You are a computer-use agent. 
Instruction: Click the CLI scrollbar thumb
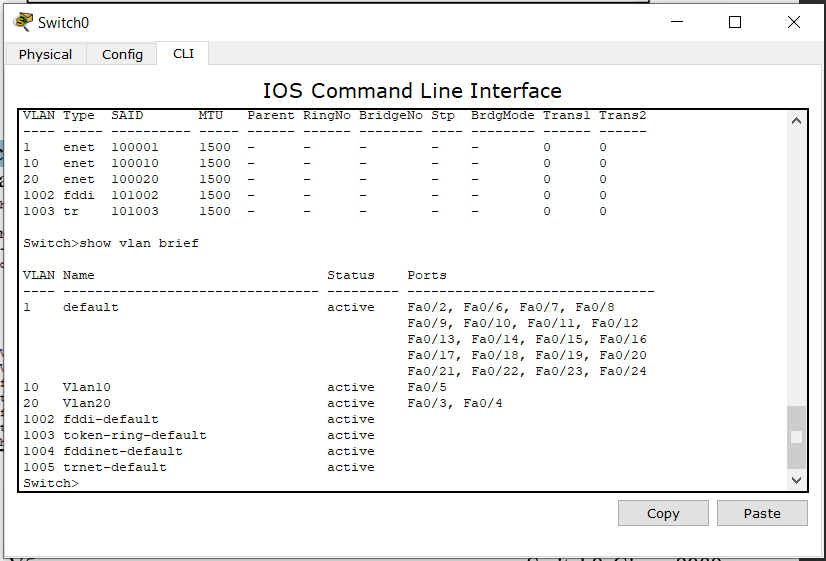pos(796,437)
